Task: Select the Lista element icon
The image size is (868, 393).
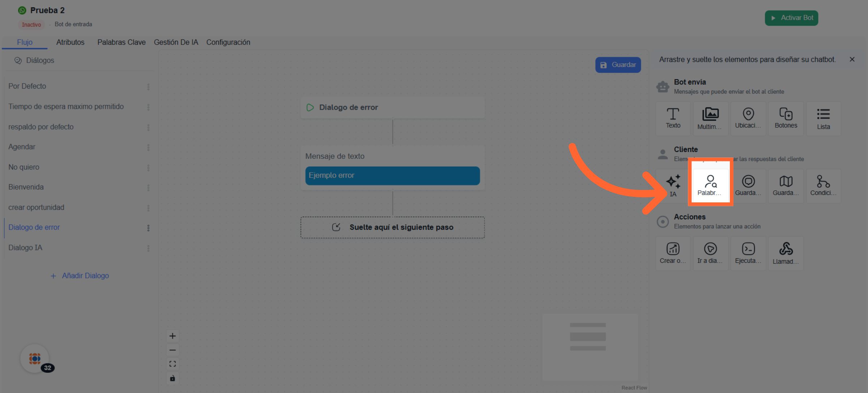Action: [x=823, y=118]
